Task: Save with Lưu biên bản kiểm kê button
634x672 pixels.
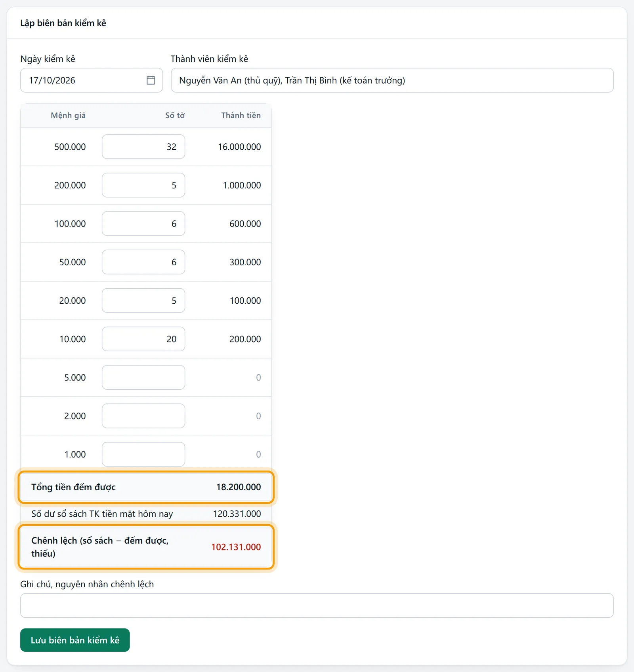Action: pos(75,640)
